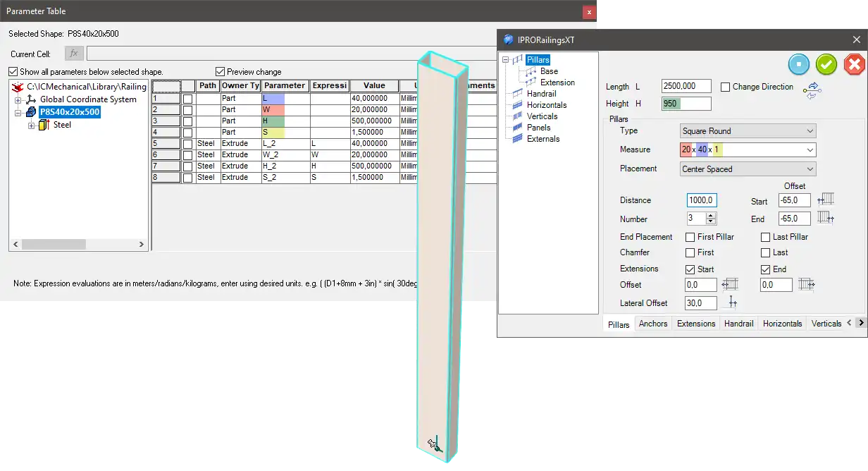Click the Steel shape icon

(44, 125)
